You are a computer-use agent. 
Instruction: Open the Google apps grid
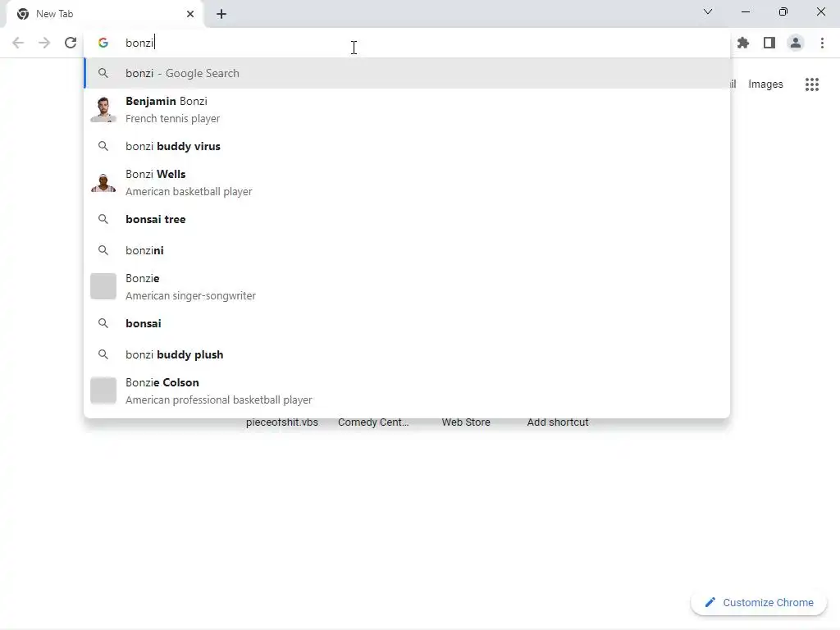(812, 84)
